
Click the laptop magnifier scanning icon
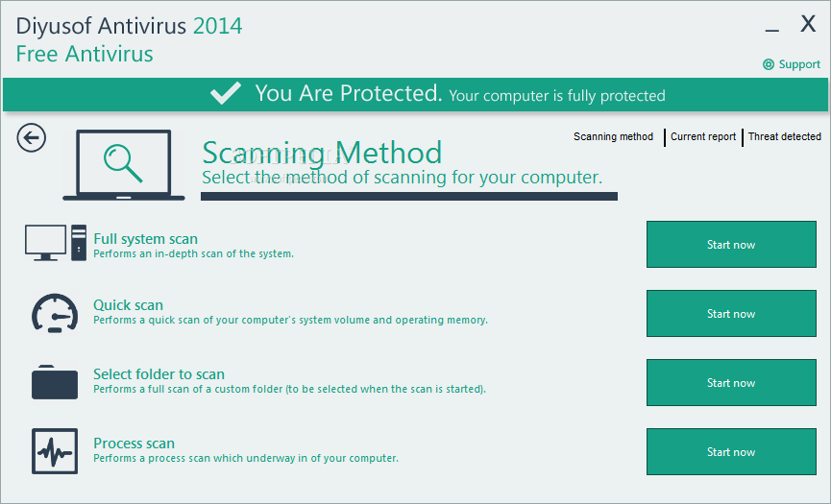[124, 165]
